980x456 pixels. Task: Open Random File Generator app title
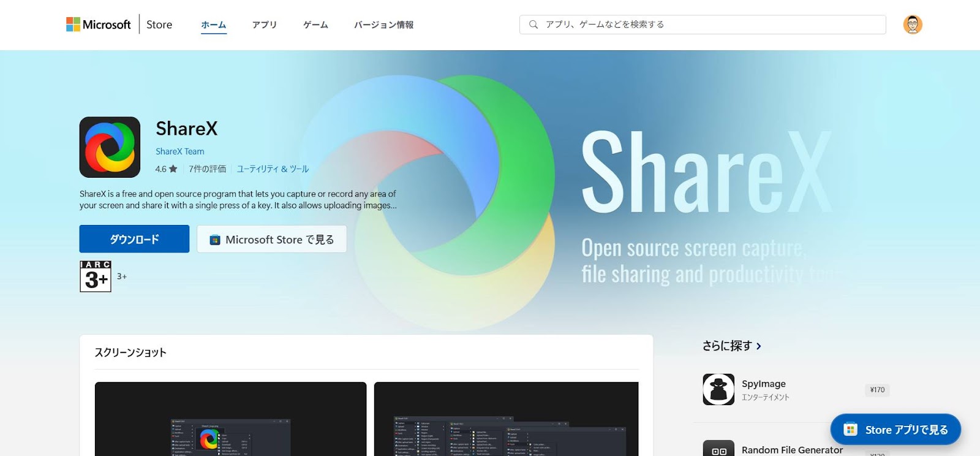point(792,450)
